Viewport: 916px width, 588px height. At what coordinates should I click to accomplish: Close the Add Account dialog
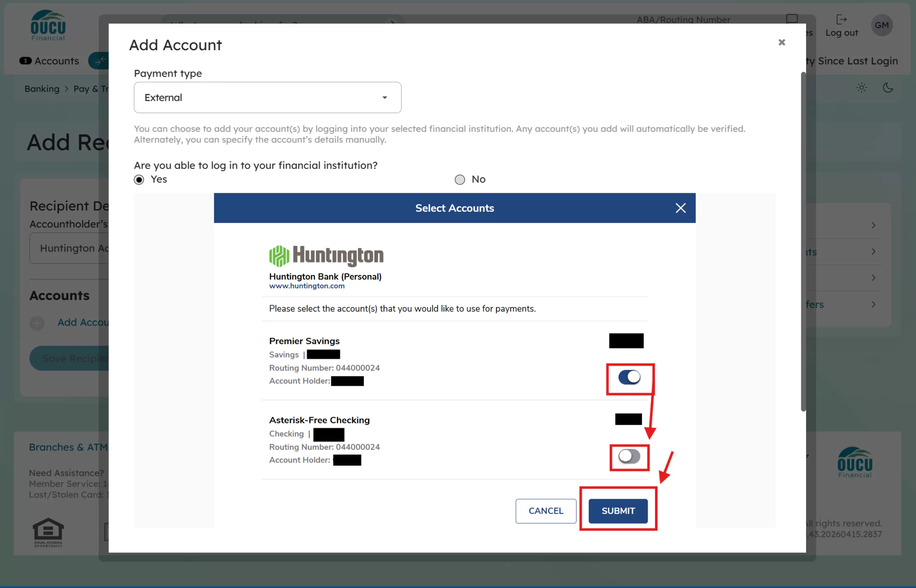[x=782, y=43]
